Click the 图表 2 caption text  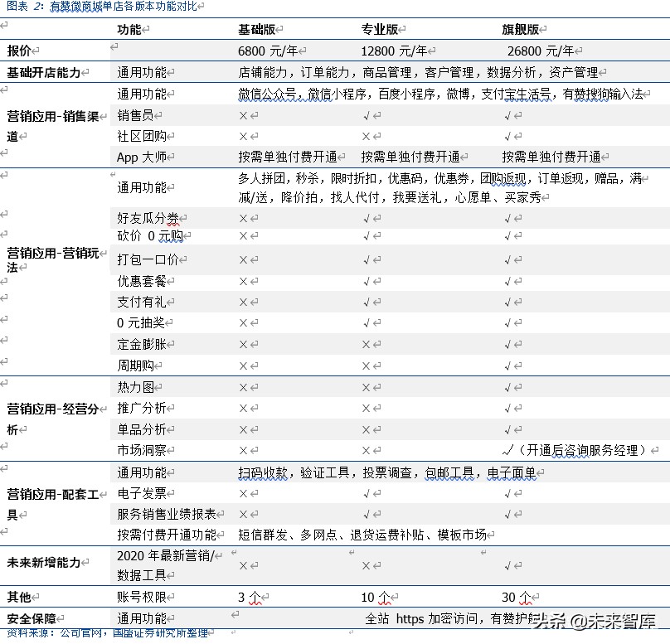pyautogui.click(x=25, y=7)
